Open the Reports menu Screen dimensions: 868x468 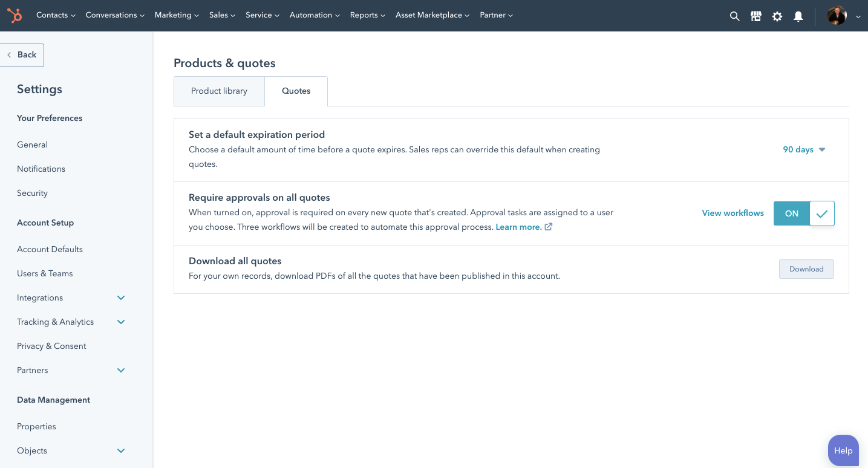368,15
